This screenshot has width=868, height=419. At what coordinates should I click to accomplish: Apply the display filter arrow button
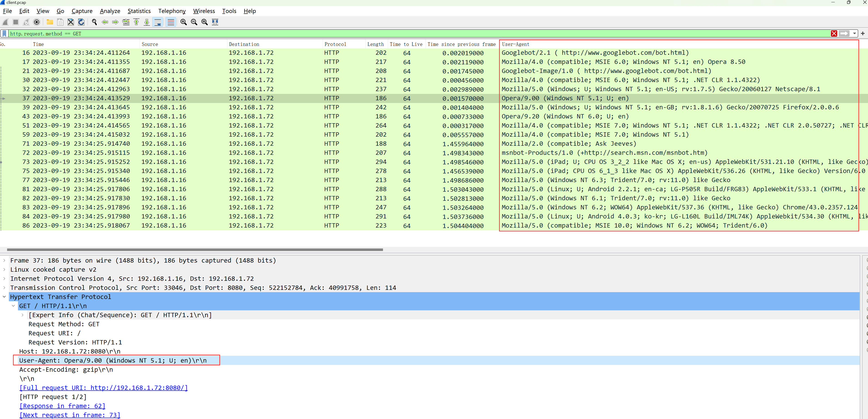click(x=844, y=34)
